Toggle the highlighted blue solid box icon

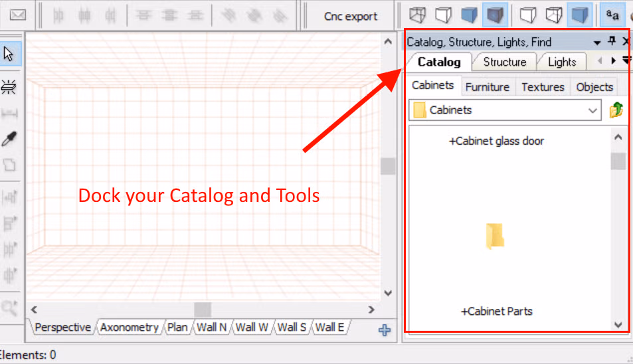click(x=580, y=15)
